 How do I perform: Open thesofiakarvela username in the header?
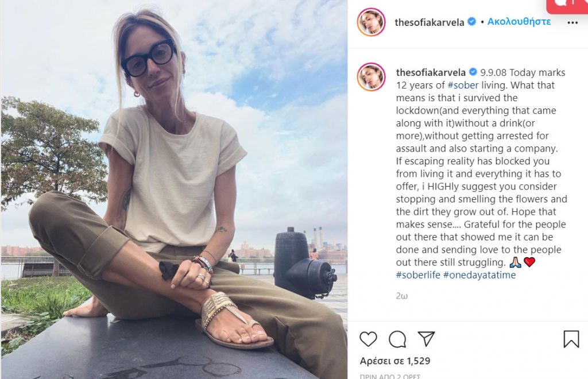[430, 22]
